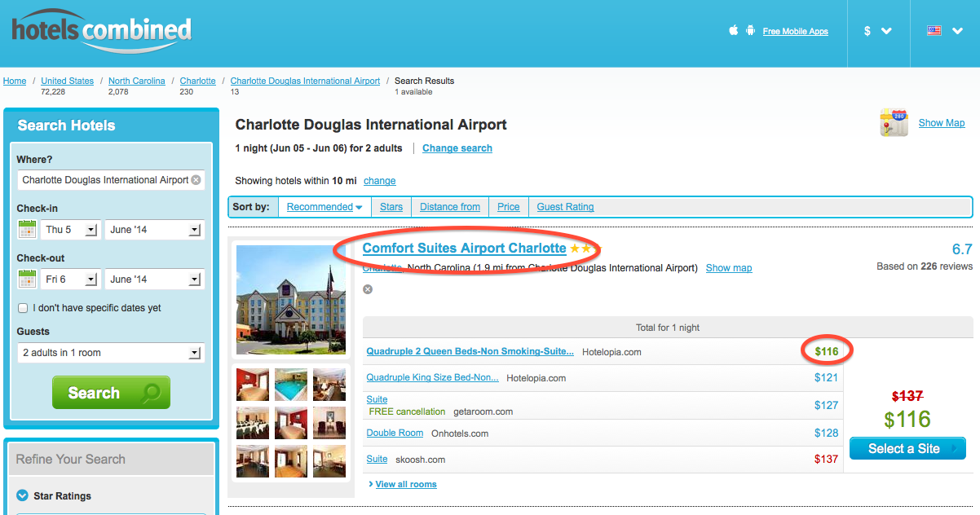The height and width of the screenshot is (515, 980).
Task: Click the 6.7 guest rating score
Action: [x=962, y=249]
